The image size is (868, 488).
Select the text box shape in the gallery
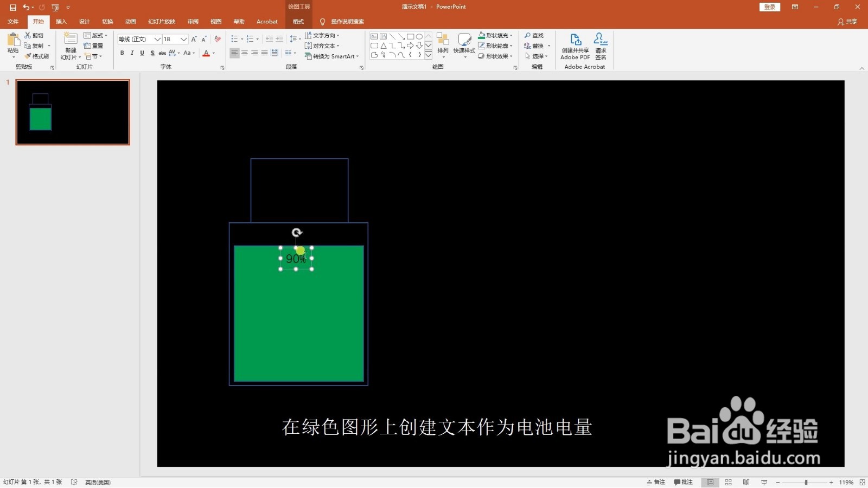(x=374, y=36)
